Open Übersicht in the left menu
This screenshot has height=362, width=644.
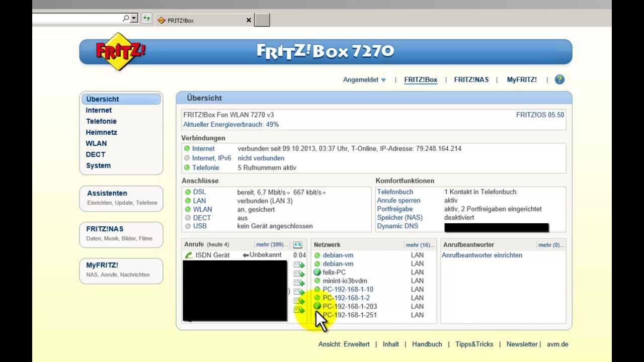click(121, 99)
